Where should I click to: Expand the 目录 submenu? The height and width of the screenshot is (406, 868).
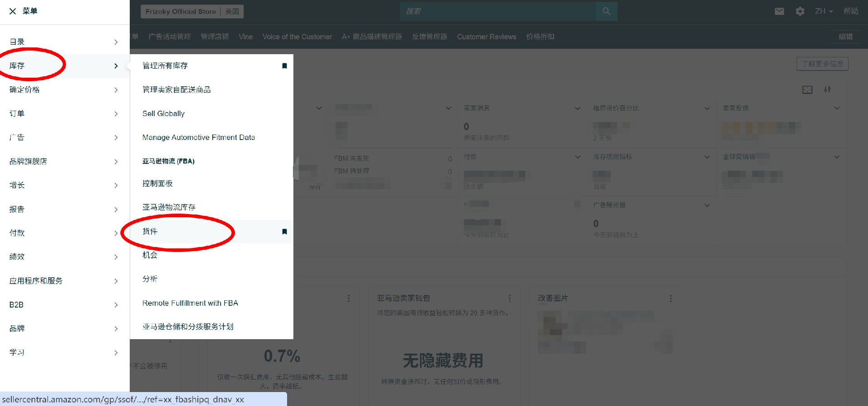pos(116,42)
